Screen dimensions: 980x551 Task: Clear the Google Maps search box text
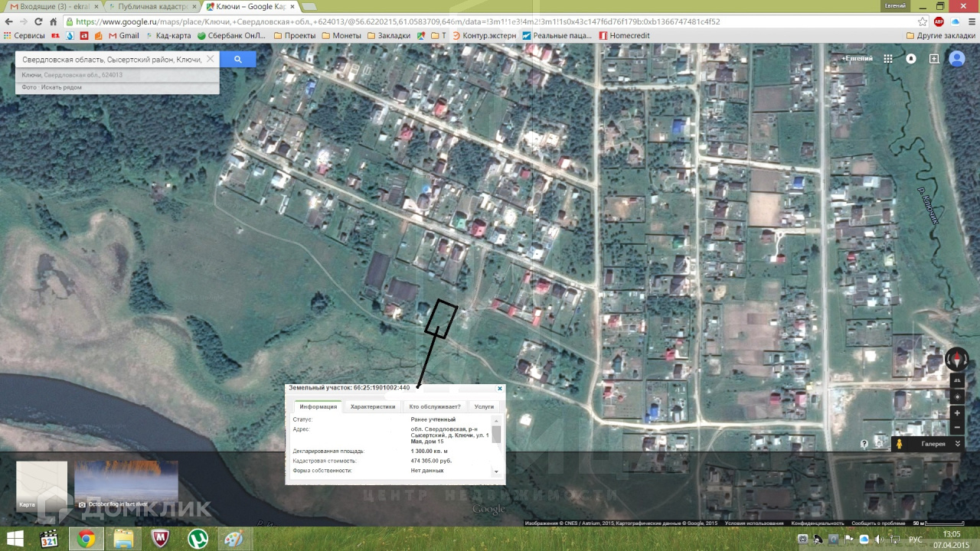[x=210, y=59]
